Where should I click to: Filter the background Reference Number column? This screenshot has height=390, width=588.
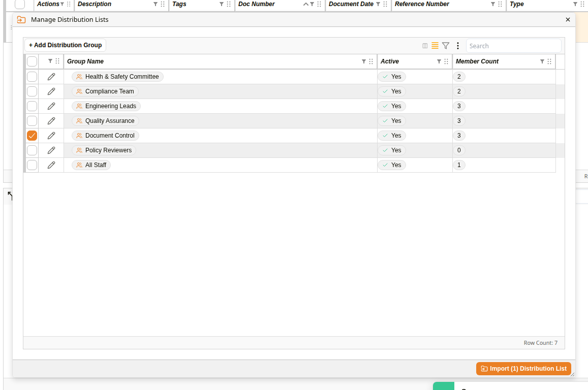pyautogui.click(x=493, y=4)
